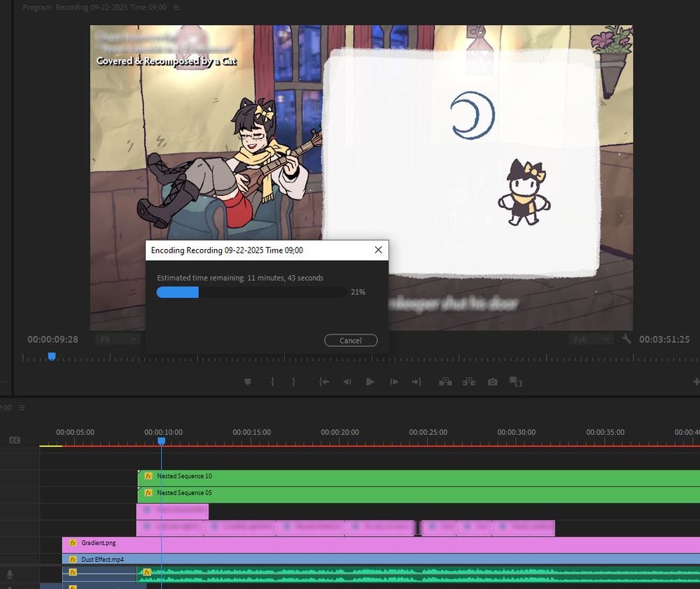Select the Gradient.png clip

381,545
